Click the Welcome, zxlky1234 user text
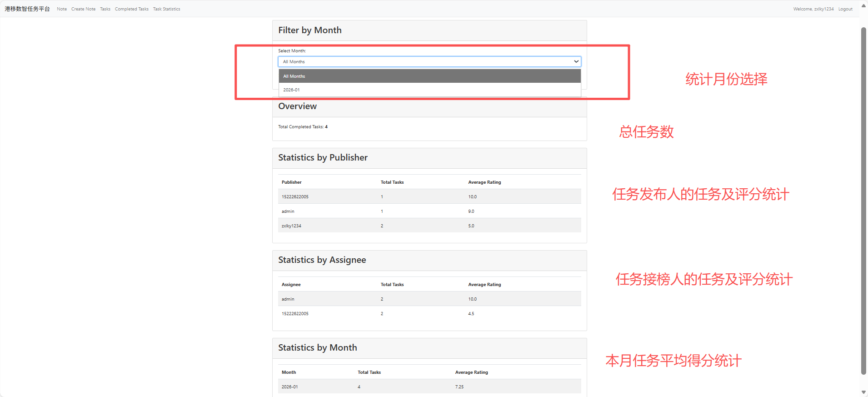868x397 pixels. point(813,9)
